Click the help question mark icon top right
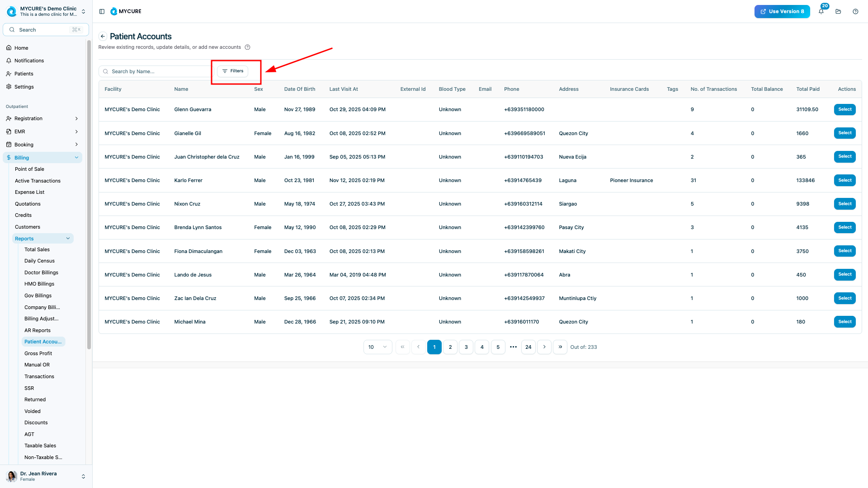Screen dimensions: 868x488 click(855, 12)
